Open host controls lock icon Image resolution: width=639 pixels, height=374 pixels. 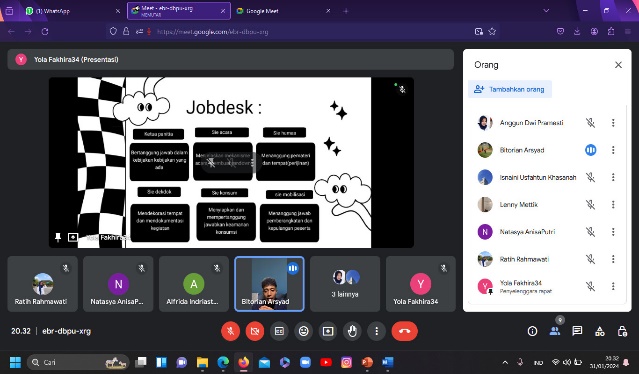[622, 331]
